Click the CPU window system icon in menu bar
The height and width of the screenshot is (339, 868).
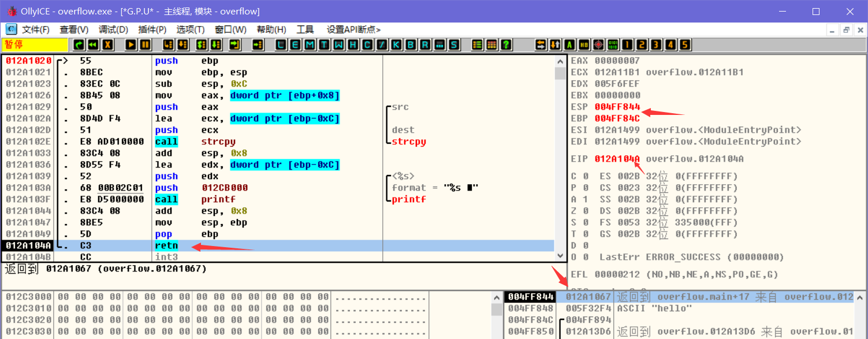[x=11, y=29]
